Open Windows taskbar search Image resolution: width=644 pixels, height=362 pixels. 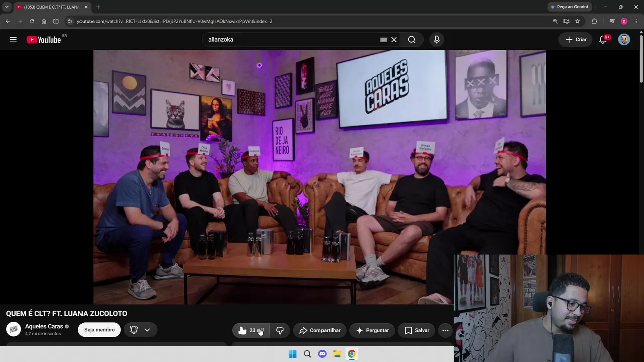307,354
